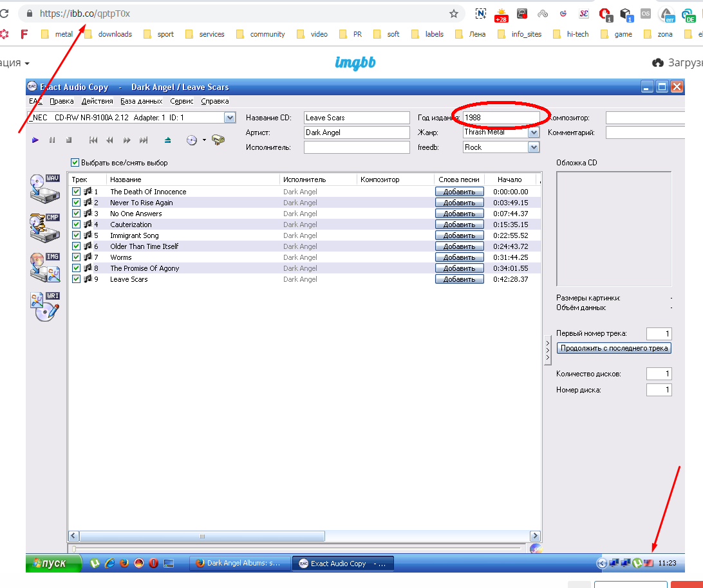
Task: Click the CD cover art placeholder
Action: coord(614,228)
